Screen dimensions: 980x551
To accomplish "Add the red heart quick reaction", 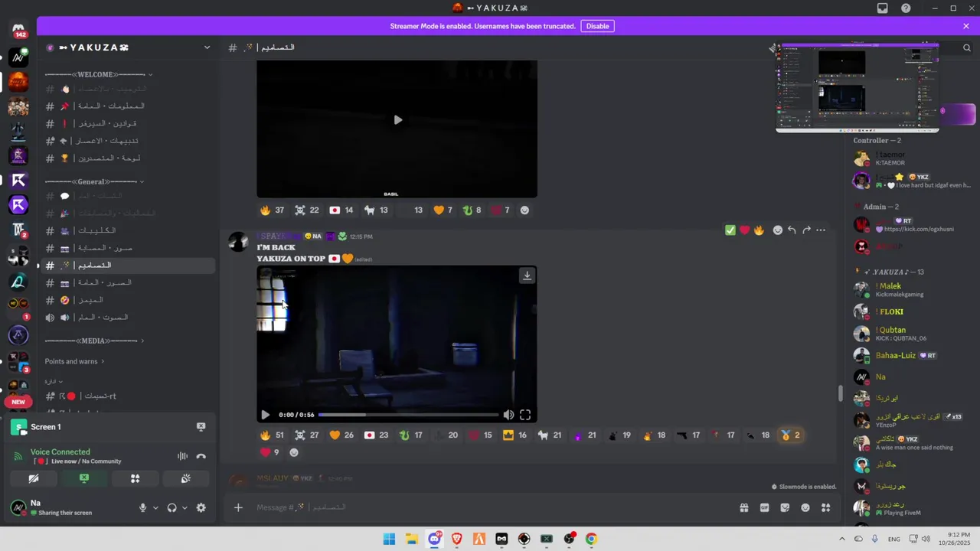I will point(744,230).
